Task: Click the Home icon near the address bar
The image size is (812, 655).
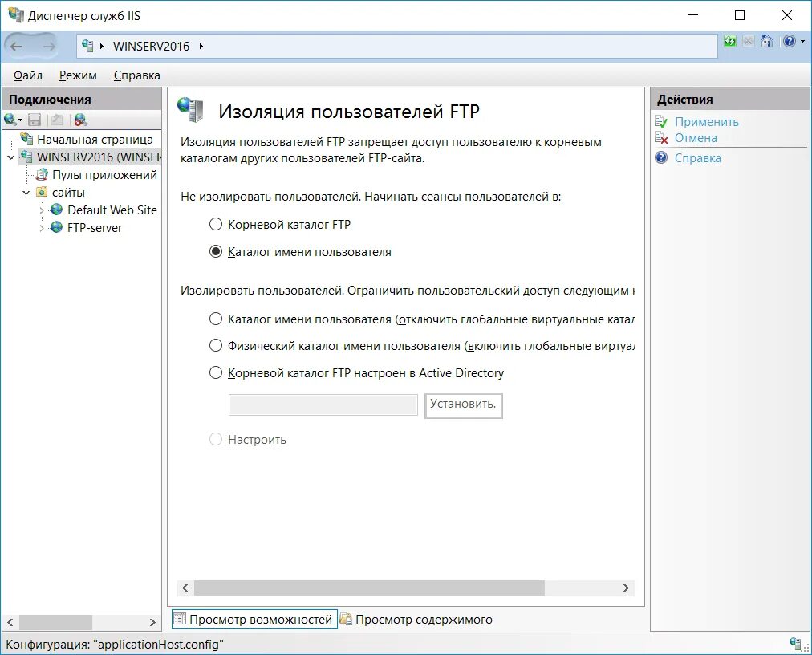Action: (x=767, y=40)
